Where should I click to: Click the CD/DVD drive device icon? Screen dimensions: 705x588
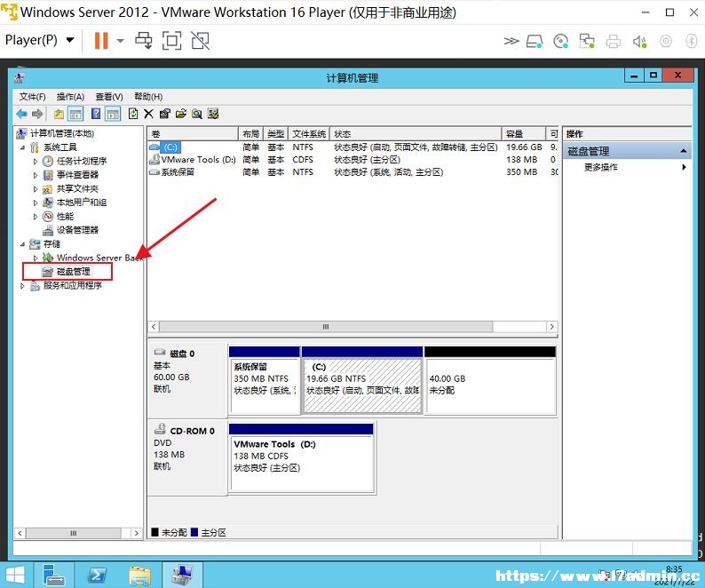(560, 42)
